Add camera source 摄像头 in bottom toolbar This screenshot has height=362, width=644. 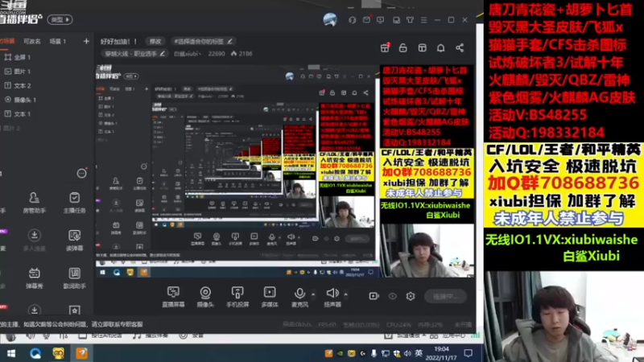[x=205, y=296]
